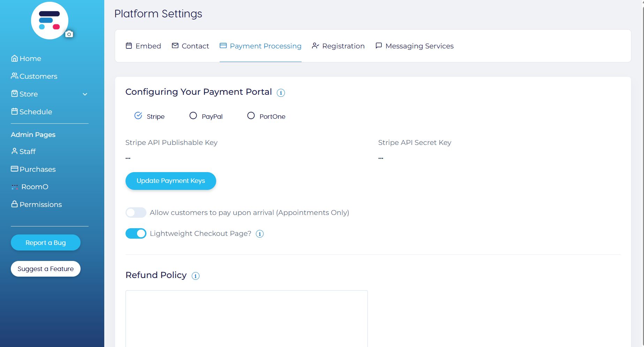Click the camera icon on the logo
This screenshot has width=644, height=347.
69,34
